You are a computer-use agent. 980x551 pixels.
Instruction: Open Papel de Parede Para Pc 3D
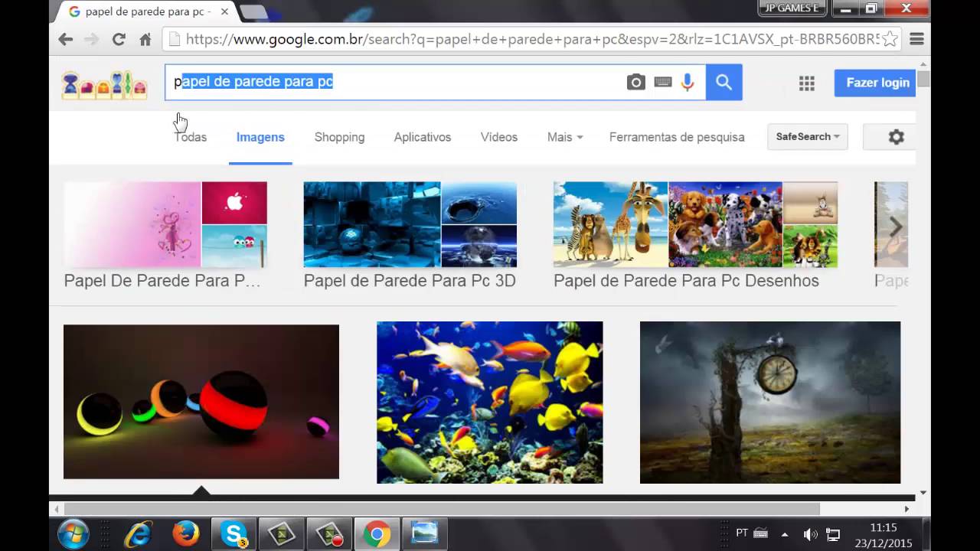410,235
